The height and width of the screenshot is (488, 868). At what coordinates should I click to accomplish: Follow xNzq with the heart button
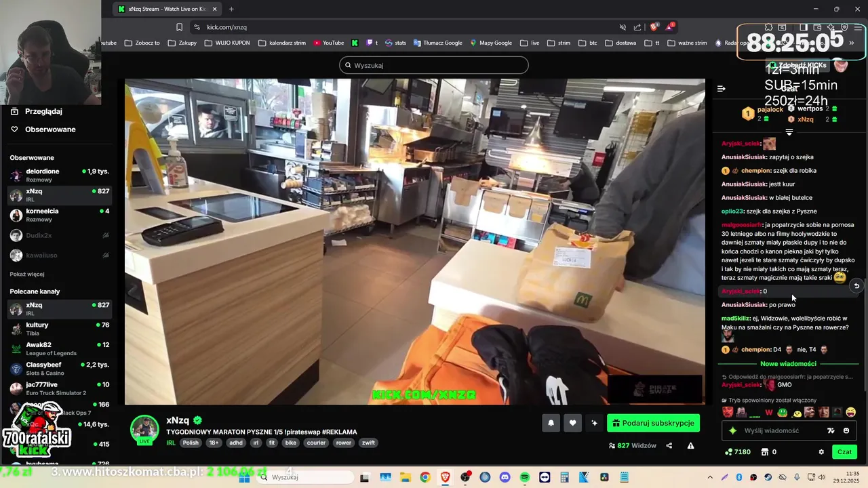[572, 423]
